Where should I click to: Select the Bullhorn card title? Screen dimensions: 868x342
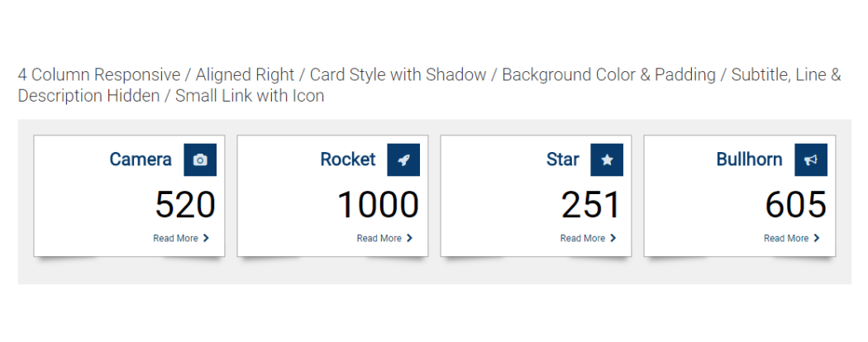pos(750,159)
